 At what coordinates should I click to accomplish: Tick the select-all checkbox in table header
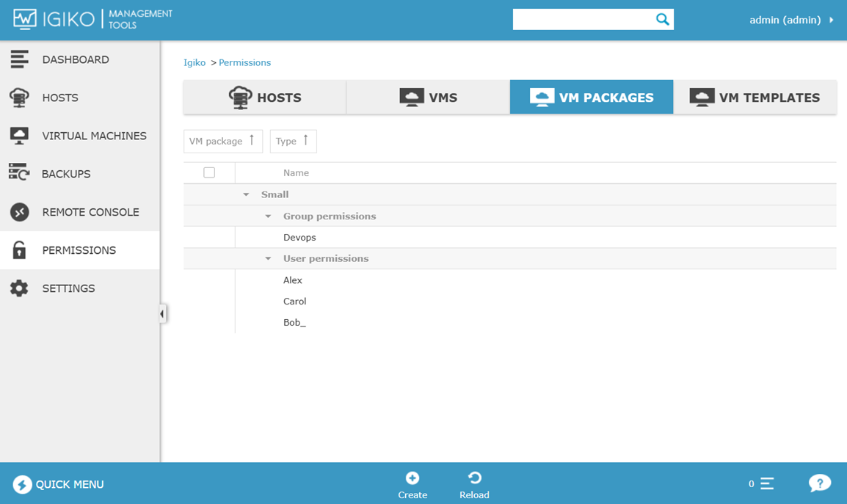209,172
